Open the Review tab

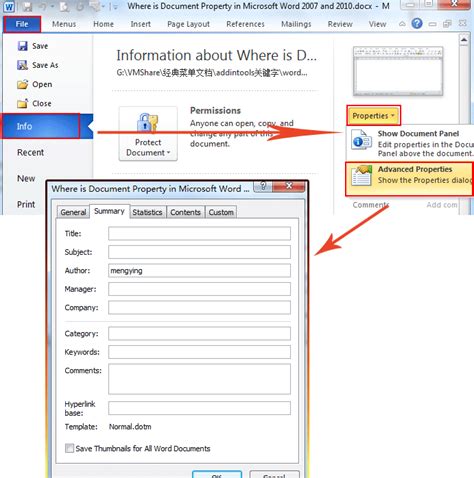[340, 24]
